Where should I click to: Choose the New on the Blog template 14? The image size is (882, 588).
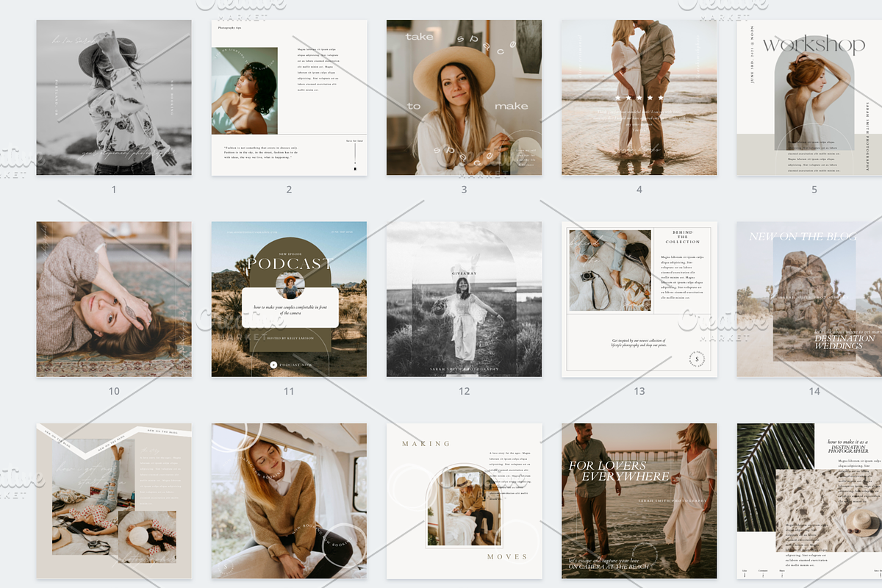click(x=809, y=299)
